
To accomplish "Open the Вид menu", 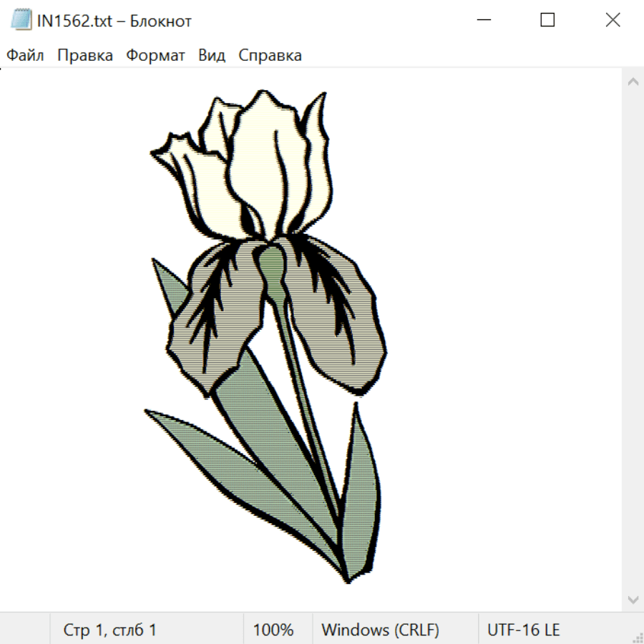I will click(212, 55).
